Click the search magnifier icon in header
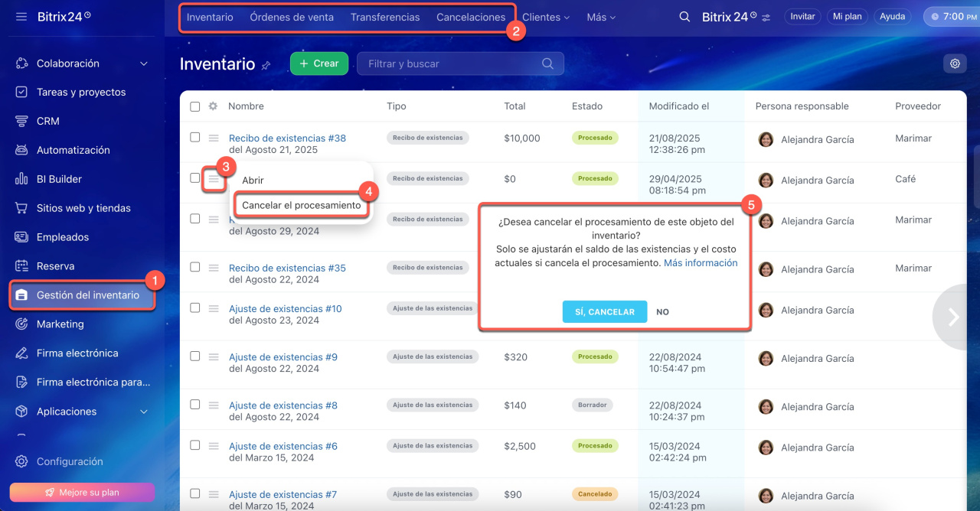 684,16
